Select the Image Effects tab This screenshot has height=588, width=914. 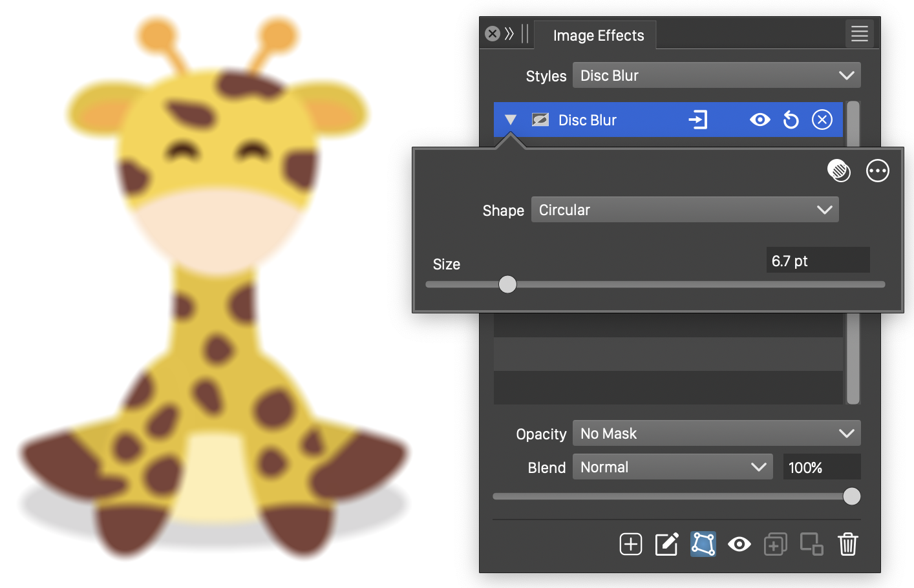tap(598, 36)
